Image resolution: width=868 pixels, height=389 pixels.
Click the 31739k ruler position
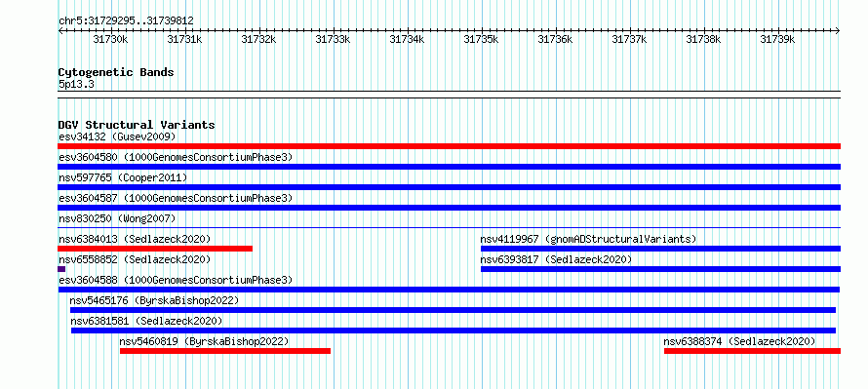pyautogui.click(x=778, y=39)
